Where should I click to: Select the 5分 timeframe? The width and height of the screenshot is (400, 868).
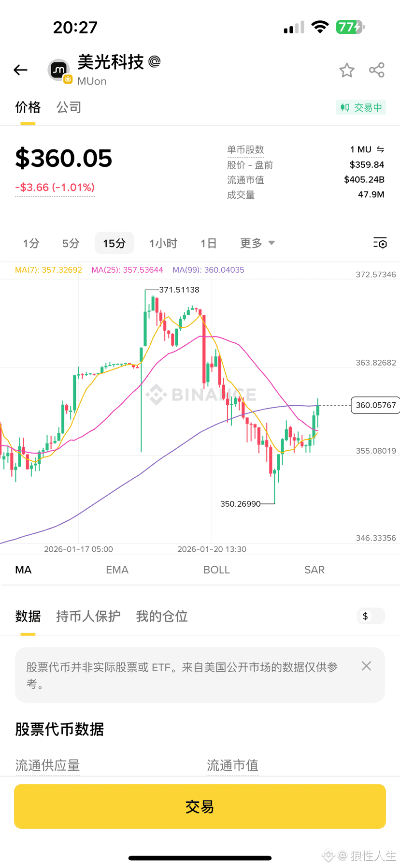(71, 243)
